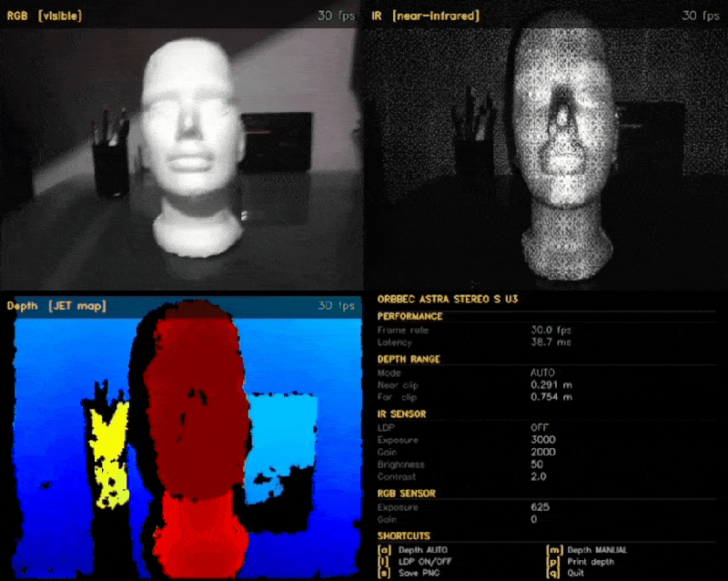This screenshot has width=728, height=581.
Task: Click the Latency value 38.7 ms
Action: [551, 342]
